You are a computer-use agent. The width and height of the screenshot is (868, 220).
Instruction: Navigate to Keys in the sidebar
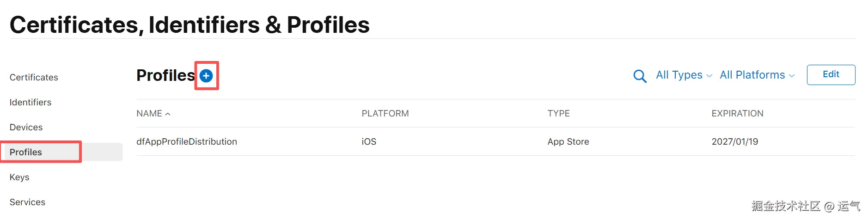[19, 177]
